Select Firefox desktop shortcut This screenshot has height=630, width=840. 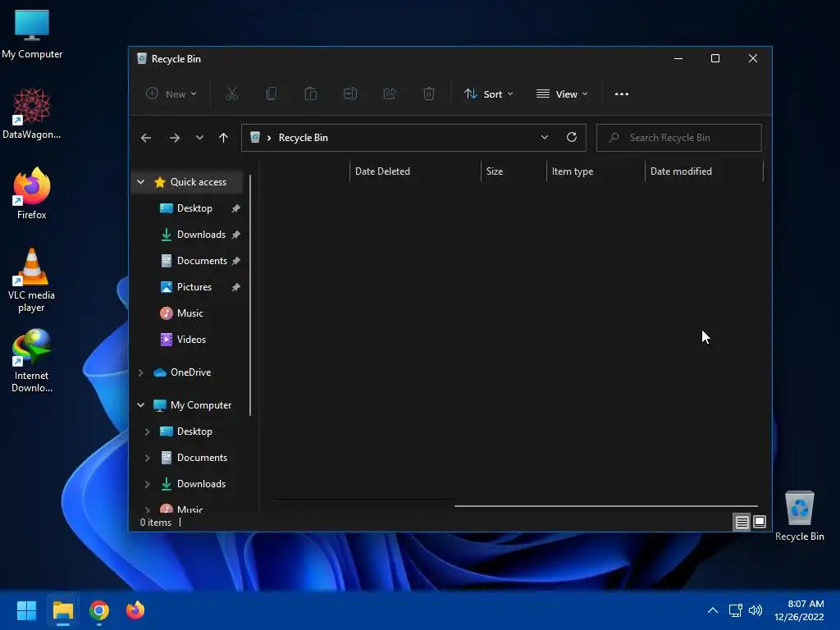pos(32,194)
